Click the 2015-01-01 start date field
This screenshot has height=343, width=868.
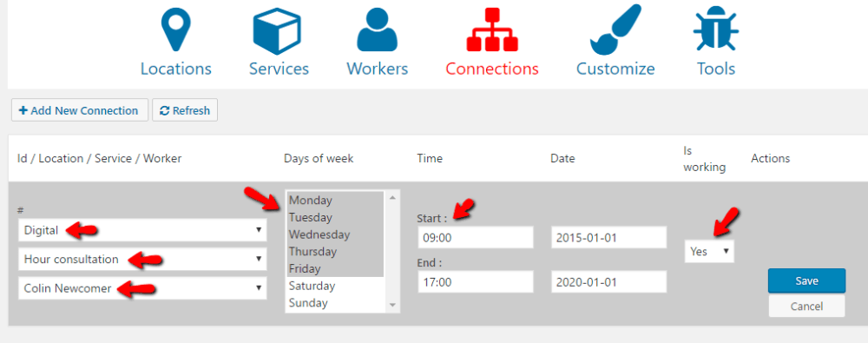click(x=609, y=238)
